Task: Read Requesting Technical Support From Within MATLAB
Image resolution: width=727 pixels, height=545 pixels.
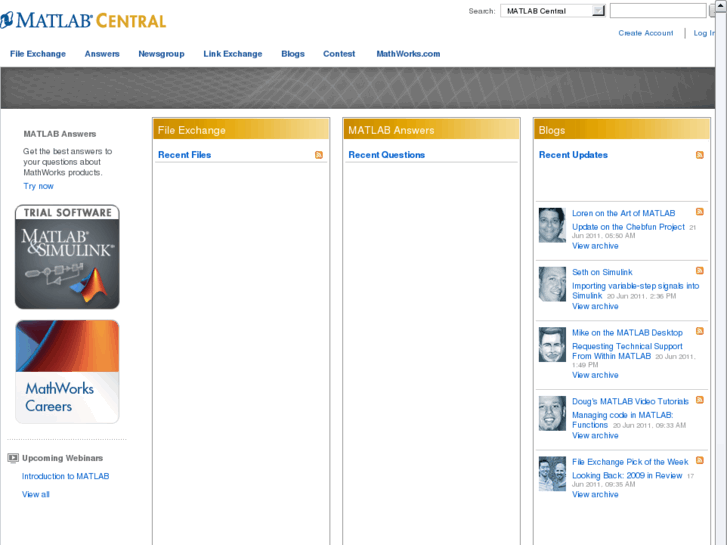Action: [x=627, y=351]
